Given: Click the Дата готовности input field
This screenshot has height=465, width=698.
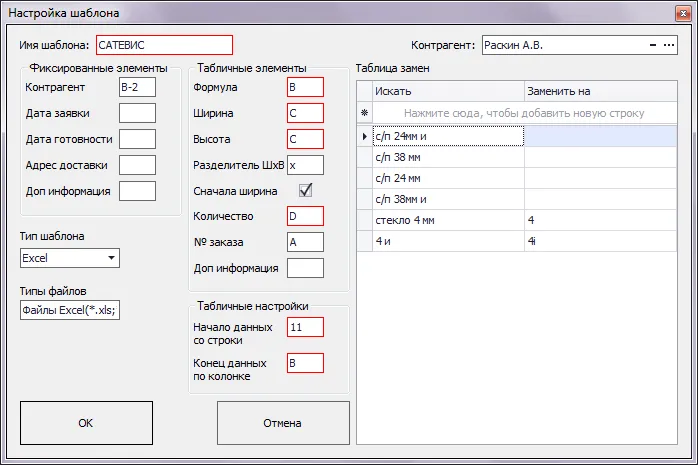Looking at the screenshot, I should [138, 139].
